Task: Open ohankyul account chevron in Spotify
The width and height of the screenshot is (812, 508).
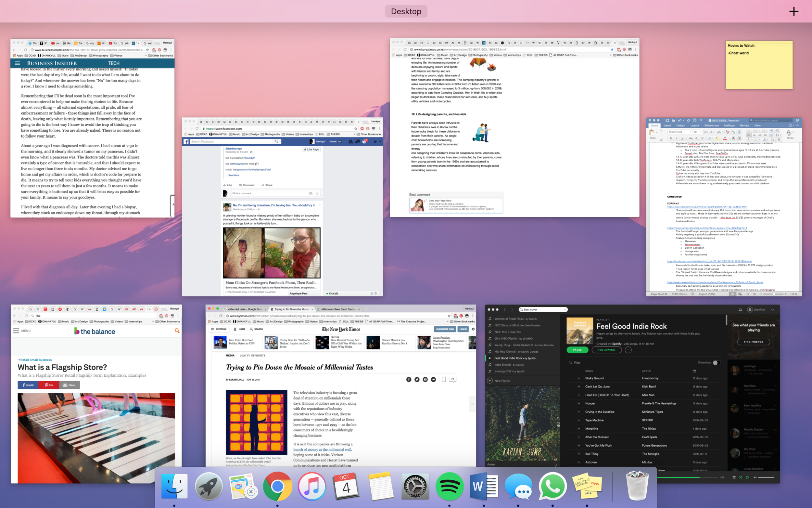Action: click(x=773, y=309)
